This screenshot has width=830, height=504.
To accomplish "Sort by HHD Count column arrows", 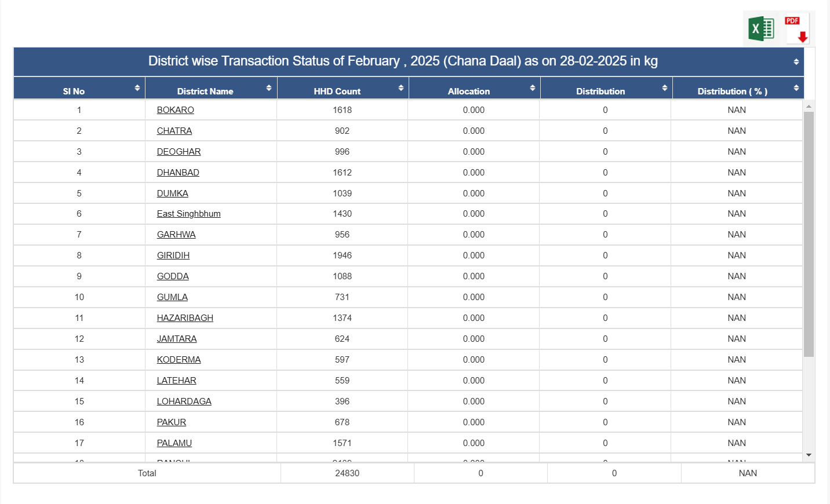I will click(401, 88).
